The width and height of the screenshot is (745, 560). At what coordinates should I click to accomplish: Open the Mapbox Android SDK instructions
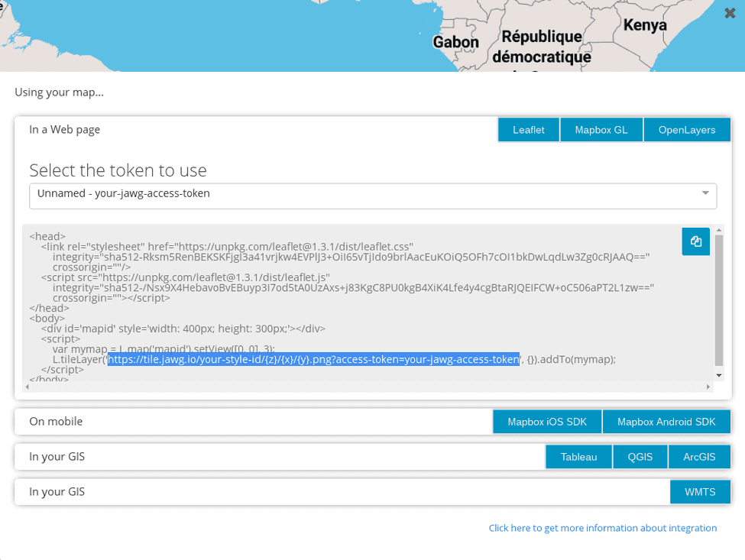[666, 421]
